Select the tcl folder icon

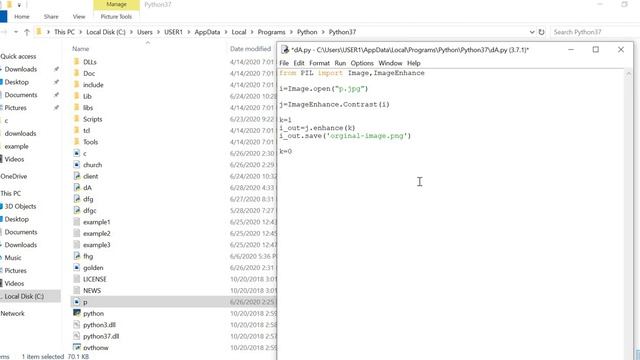[x=76, y=131]
